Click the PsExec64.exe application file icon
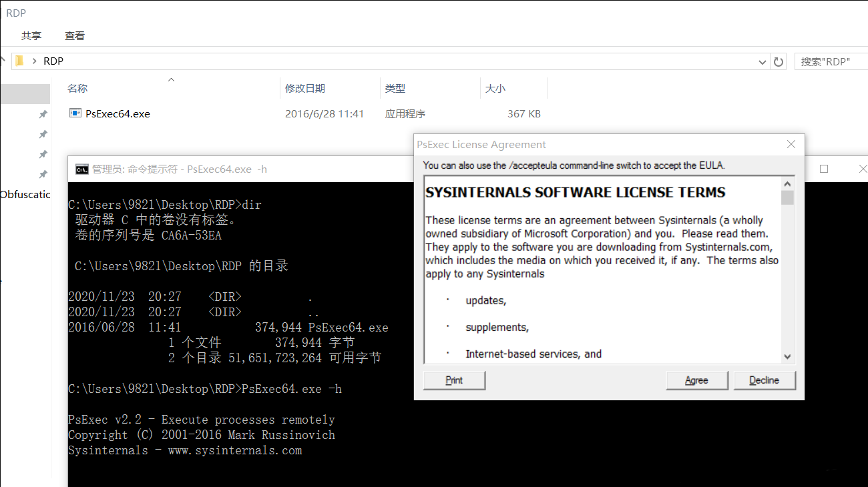 click(x=75, y=113)
